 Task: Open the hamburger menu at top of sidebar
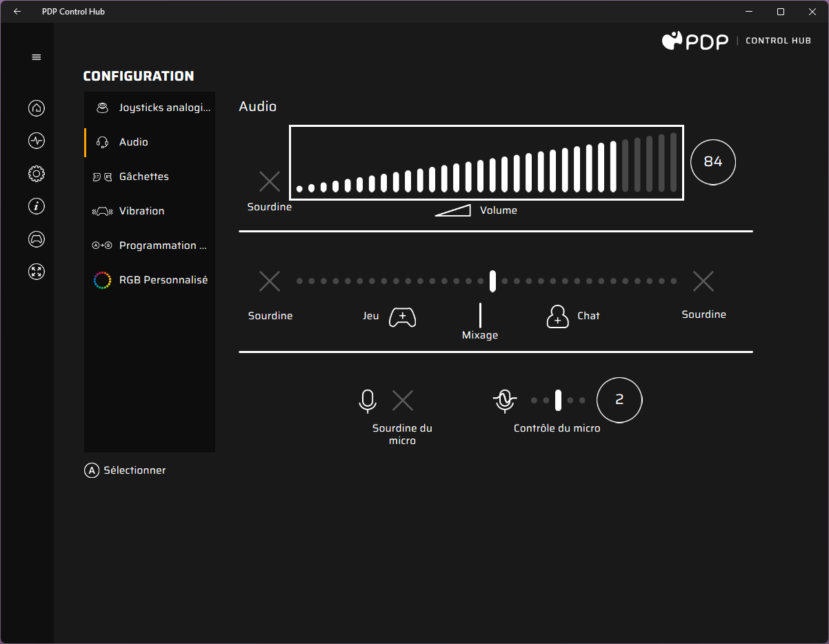coord(36,57)
